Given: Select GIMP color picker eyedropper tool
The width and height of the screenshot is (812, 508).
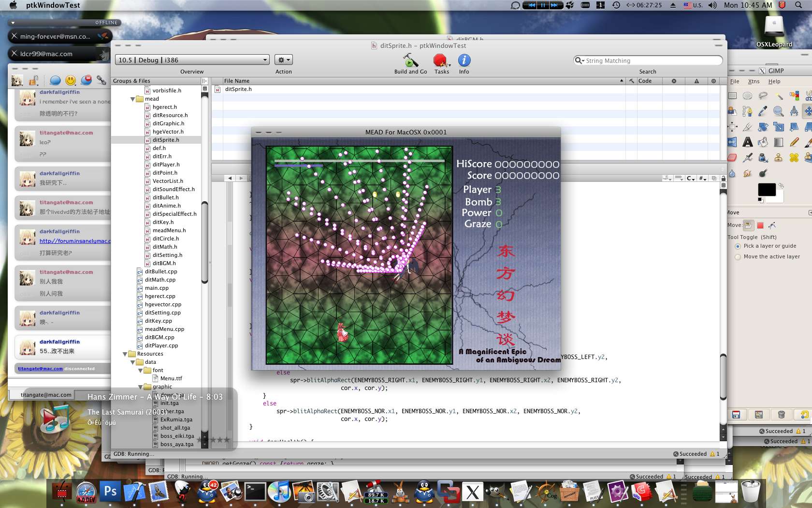Looking at the screenshot, I should (763, 111).
